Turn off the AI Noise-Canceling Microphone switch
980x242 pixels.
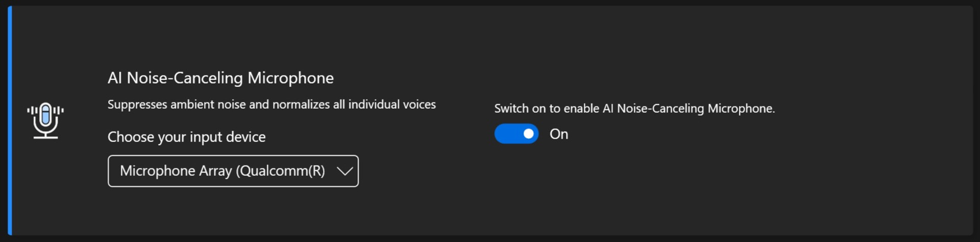point(516,134)
